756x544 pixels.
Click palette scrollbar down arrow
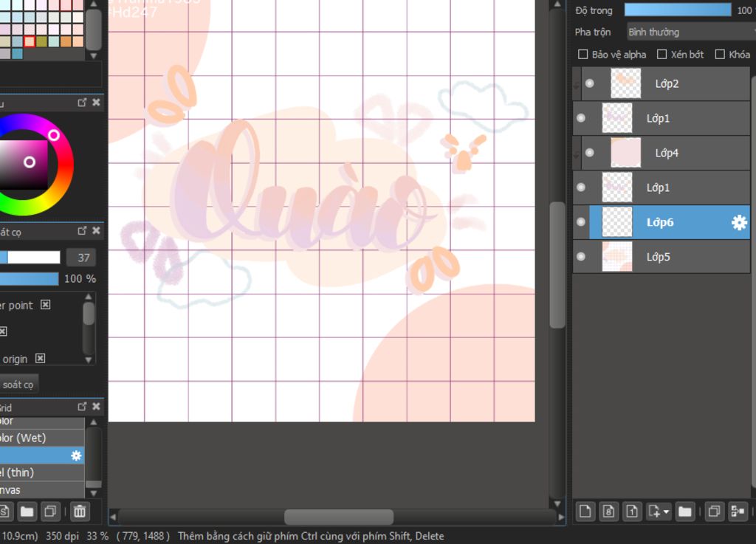point(94,56)
